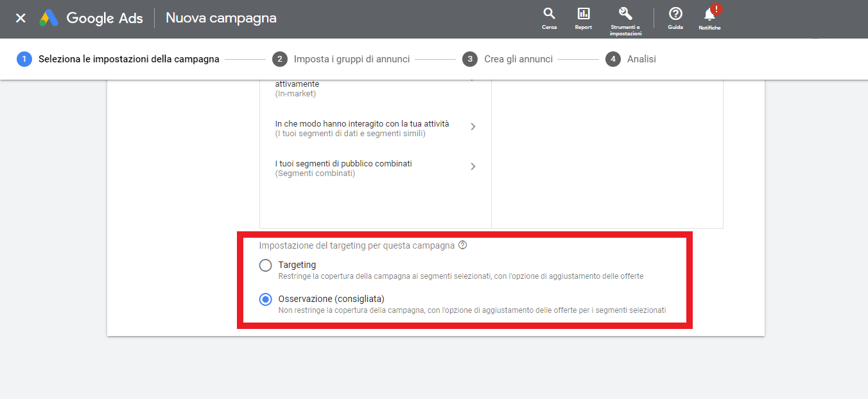The height and width of the screenshot is (399, 868).
Task: Open the Report icon
Action: tap(583, 14)
